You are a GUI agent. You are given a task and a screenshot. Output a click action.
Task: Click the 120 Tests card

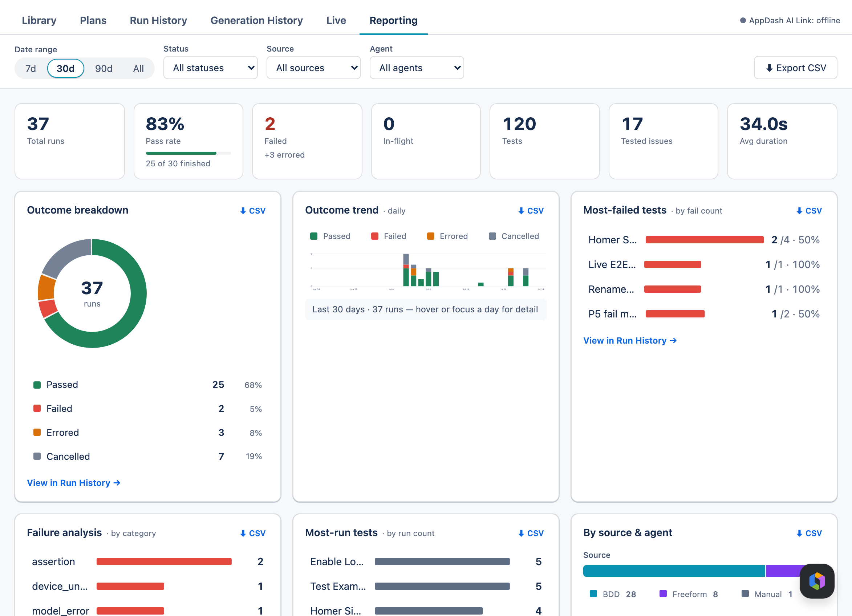[x=544, y=141]
